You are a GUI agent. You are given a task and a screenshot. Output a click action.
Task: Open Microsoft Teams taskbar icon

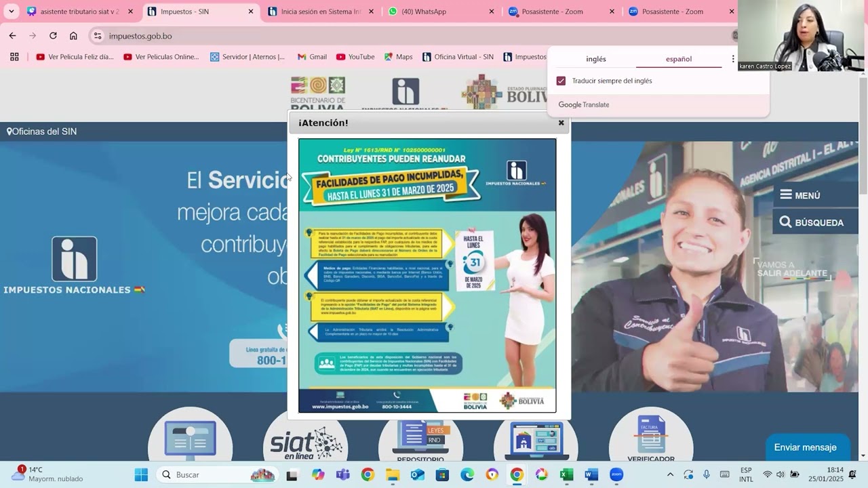342,474
